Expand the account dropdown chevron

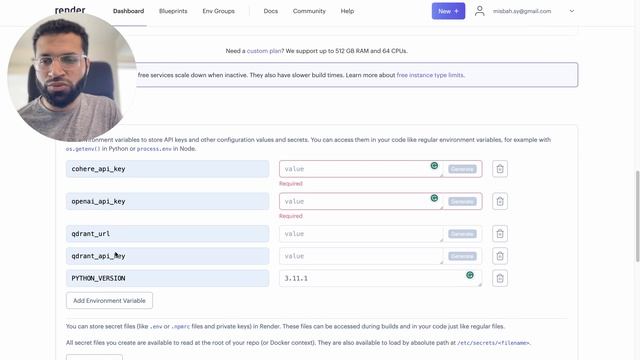point(572,11)
